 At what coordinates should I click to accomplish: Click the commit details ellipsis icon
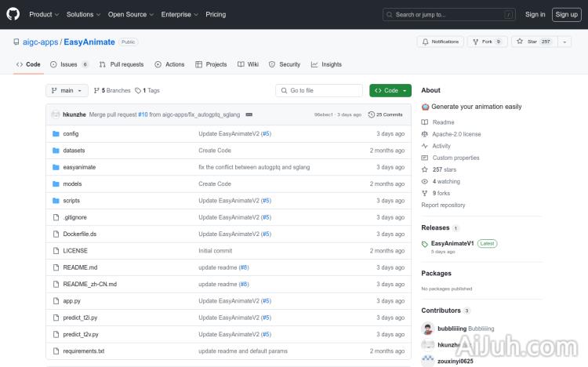tap(249, 114)
